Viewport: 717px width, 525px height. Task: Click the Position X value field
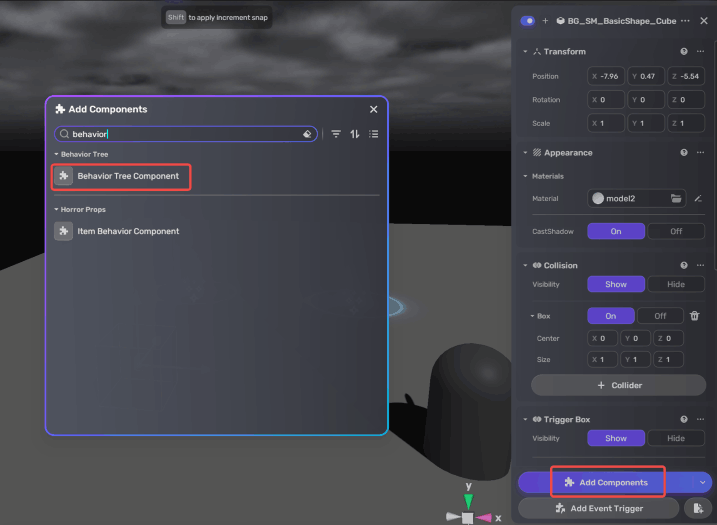pyautogui.click(x=607, y=76)
